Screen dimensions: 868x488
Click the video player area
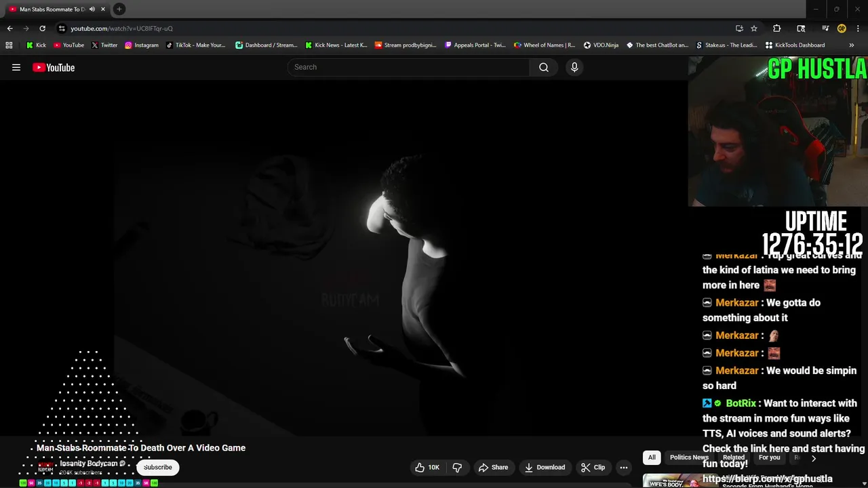tap(343, 258)
